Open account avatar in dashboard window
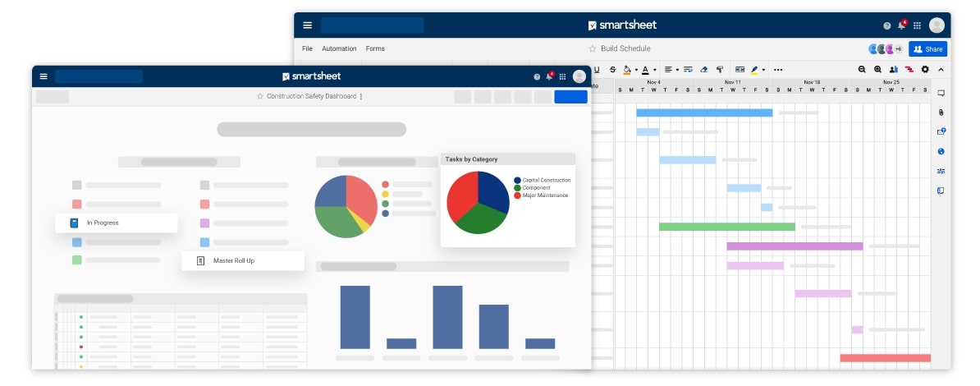 [x=579, y=76]
